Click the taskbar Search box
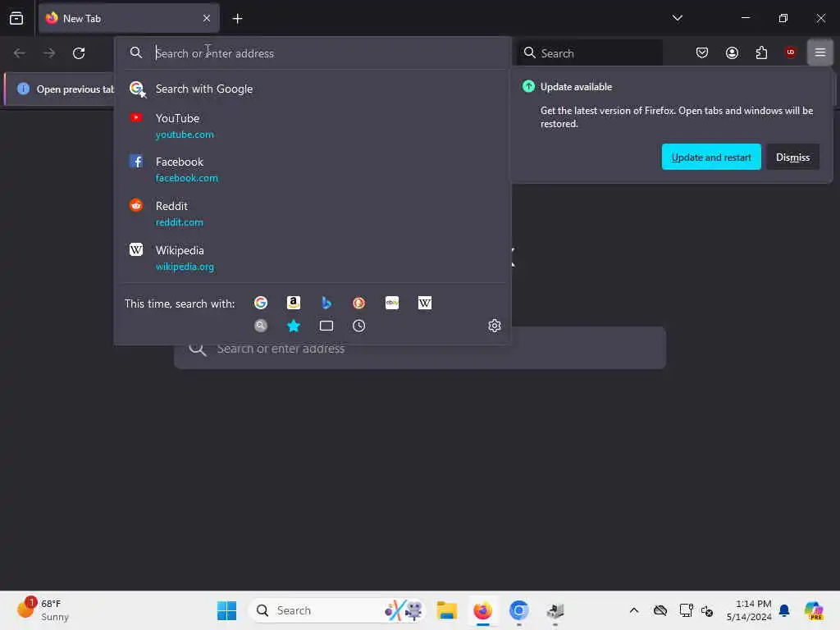The image size is (840, 630). (x=337, y=610)
